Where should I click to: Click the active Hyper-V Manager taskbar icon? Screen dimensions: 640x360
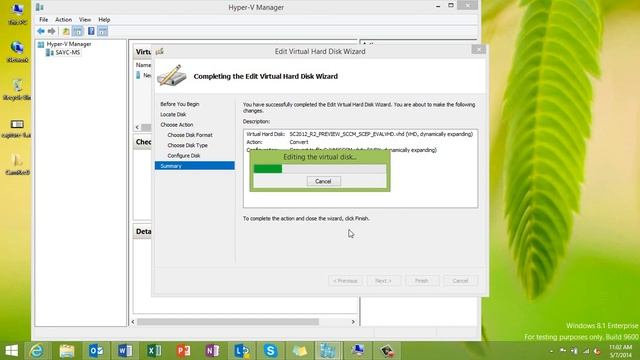coord(329,351)
